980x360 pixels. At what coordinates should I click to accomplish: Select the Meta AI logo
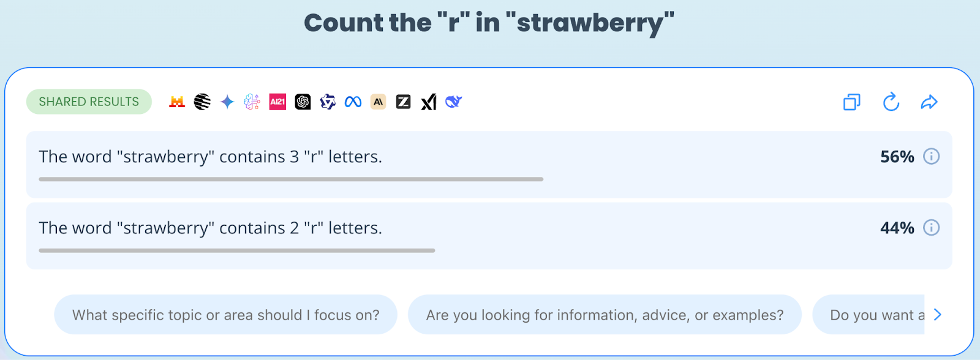pos(353,102)
